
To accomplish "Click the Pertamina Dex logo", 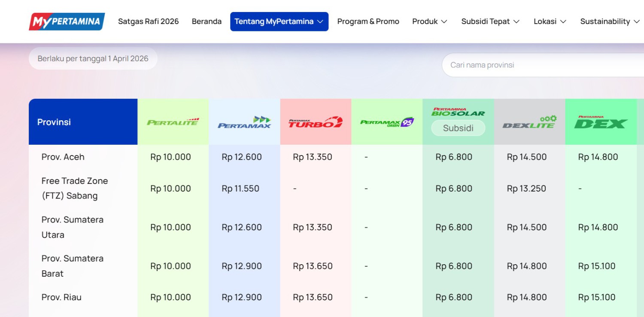I will (x=601, y=122).
